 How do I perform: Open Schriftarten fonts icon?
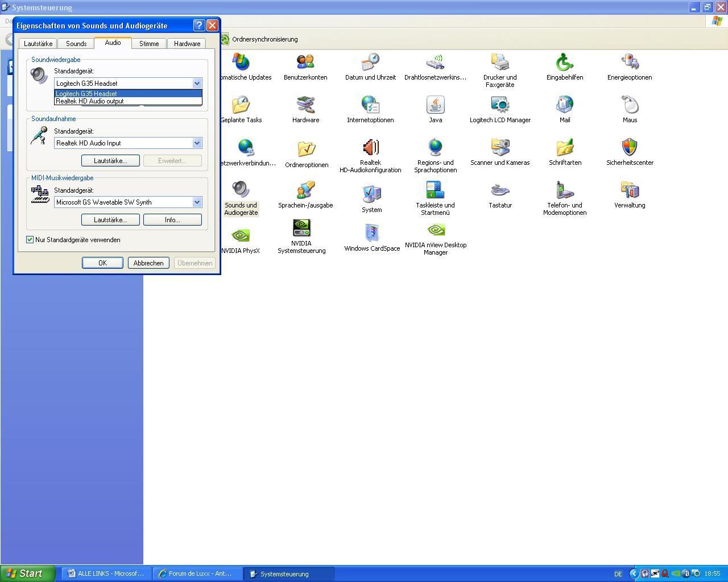pos(565,152)
